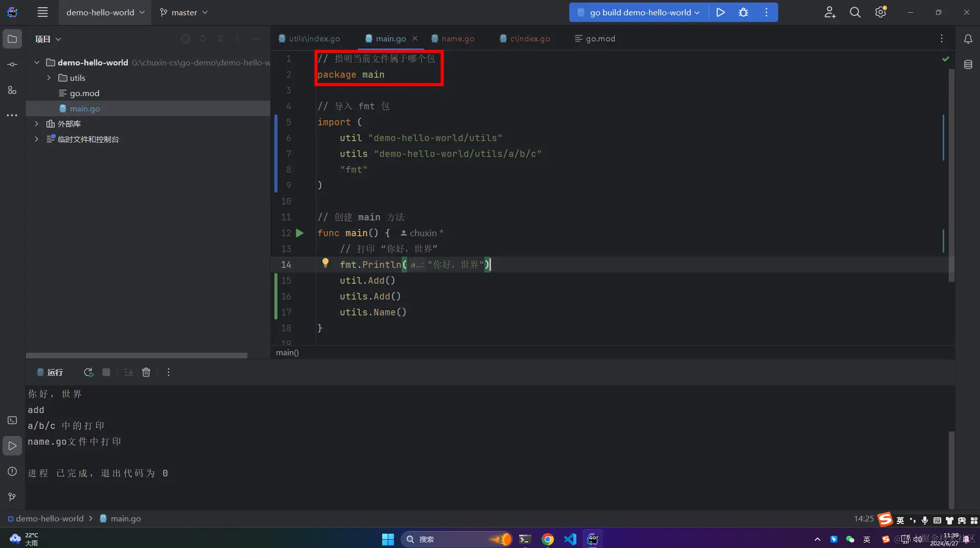Expand the 外部库 node
The width and height of the screenshot is (980, 548).
point(37,124)
